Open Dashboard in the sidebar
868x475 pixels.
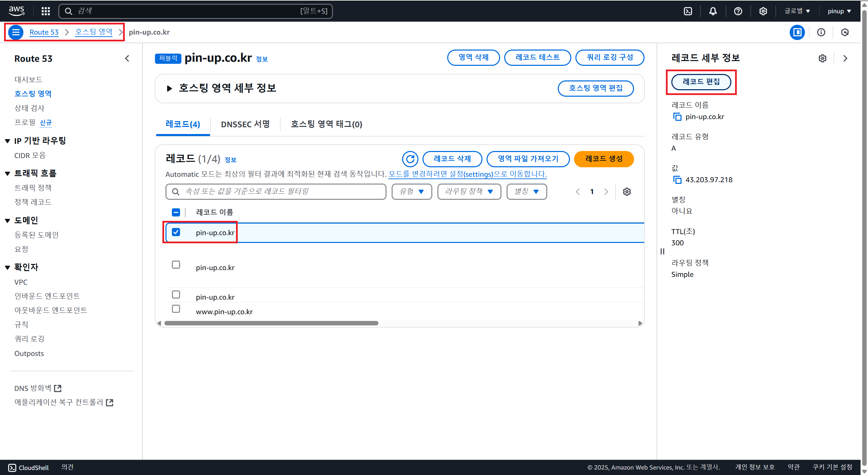click(28, 79)
